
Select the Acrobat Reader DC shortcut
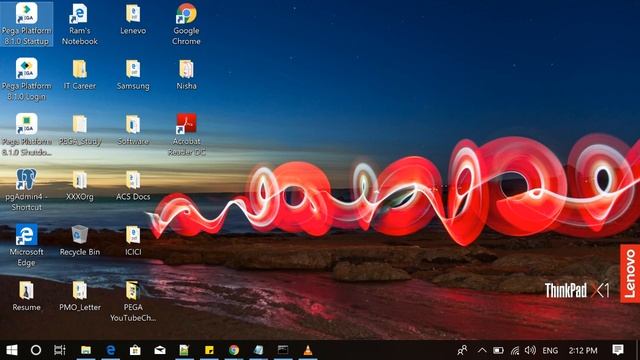186,135
